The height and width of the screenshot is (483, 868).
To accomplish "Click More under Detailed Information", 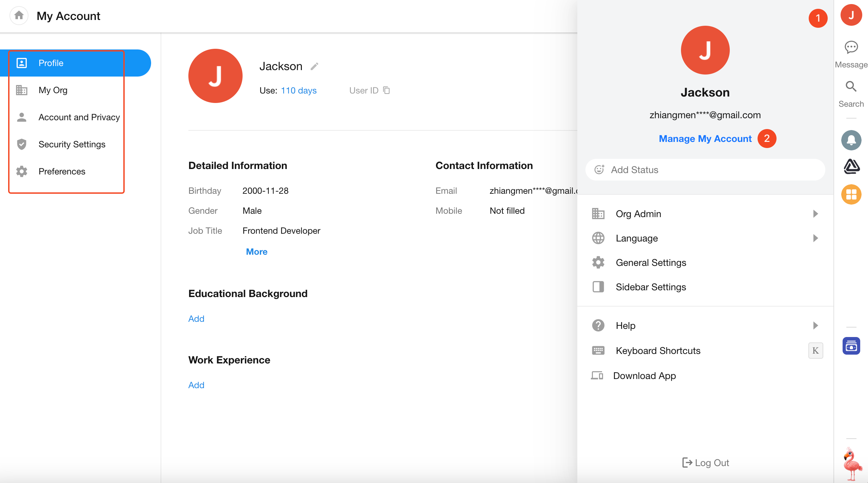I will [x=256, y=252].
